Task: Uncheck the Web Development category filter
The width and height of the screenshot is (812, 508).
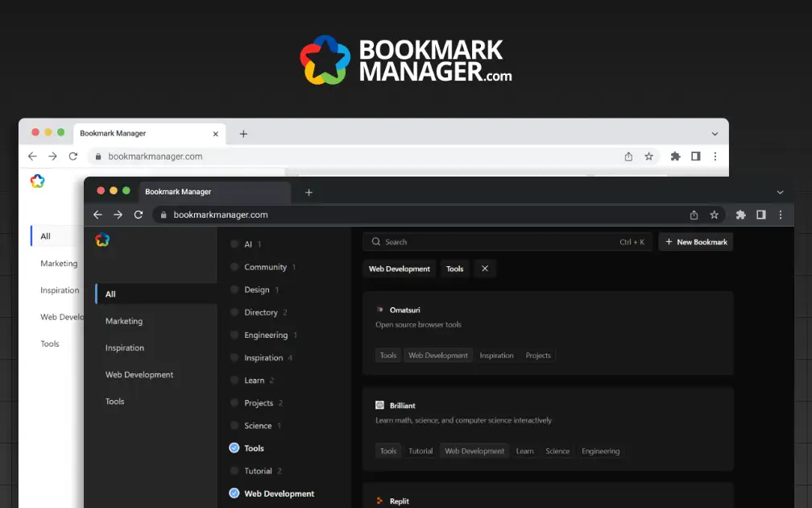Action: 233,493
